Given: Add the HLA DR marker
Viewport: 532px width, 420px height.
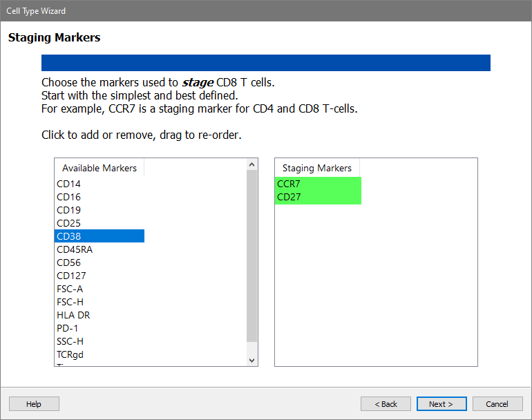Looking at the screenshot, I should 73,315.
